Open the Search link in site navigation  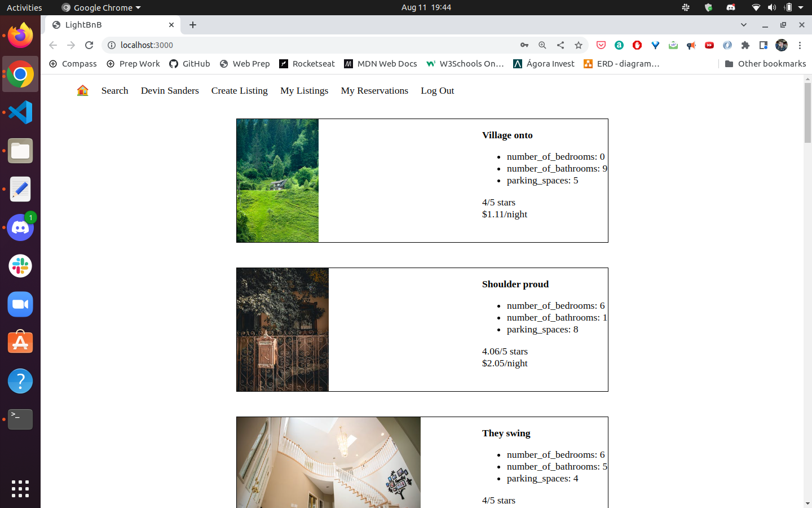(114, 90)
